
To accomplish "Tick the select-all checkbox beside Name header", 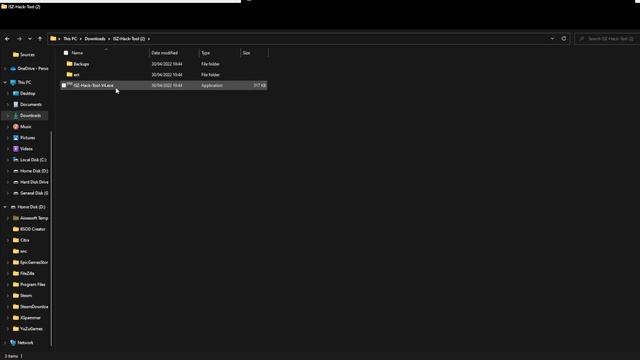I will [66, 53].
